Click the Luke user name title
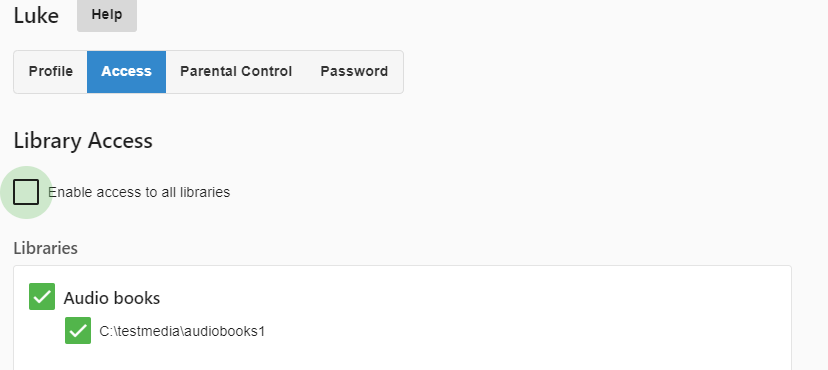 [x=36, y=16]
